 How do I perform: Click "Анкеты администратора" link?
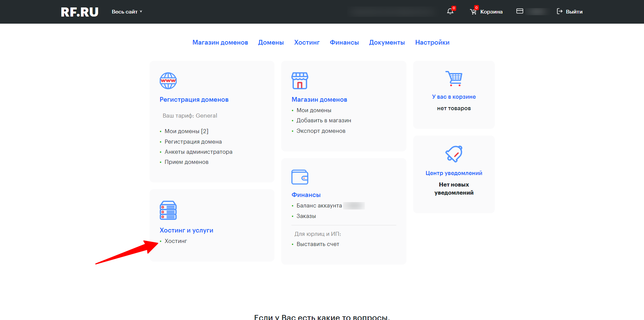[198, 152]
